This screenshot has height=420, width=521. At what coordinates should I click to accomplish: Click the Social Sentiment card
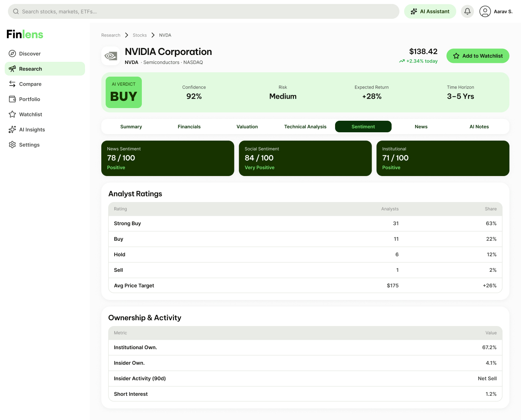coord(305,158)
